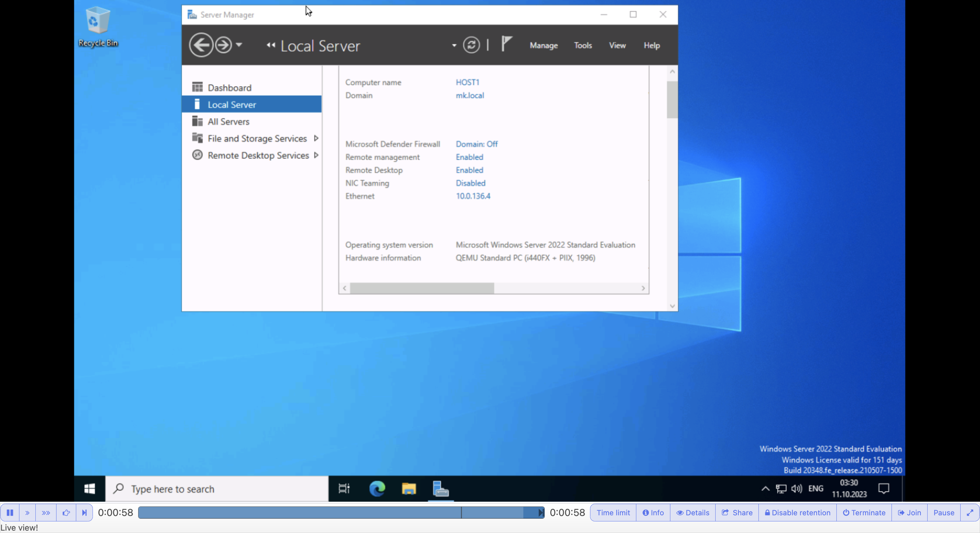Expand File and Storage Services
This screenshot has width=980, height=533.
316,139
